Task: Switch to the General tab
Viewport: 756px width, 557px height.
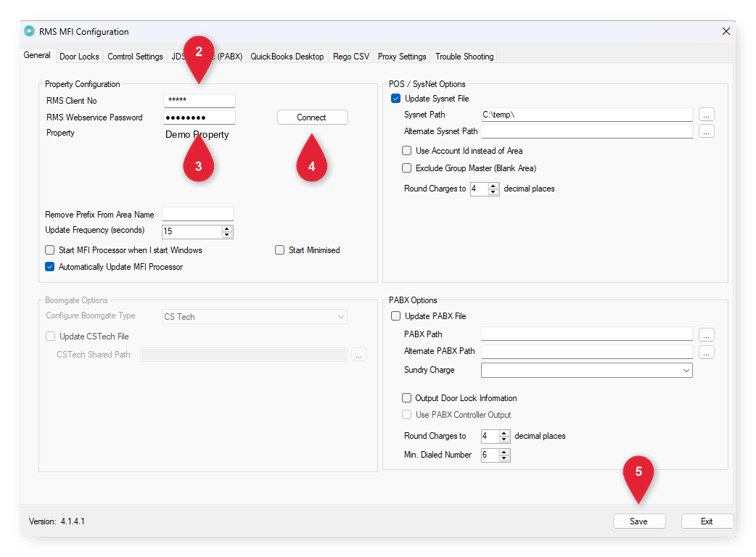Action: (37, 55)
